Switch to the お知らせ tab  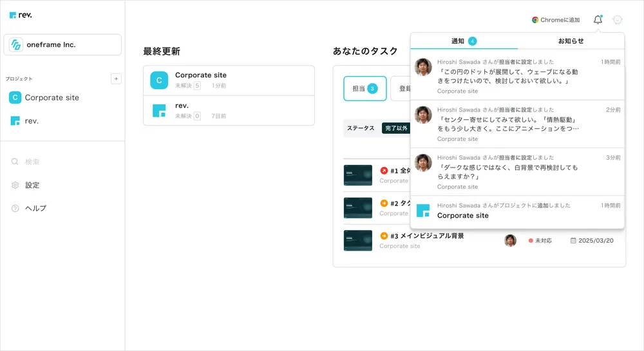coord(571,41)
